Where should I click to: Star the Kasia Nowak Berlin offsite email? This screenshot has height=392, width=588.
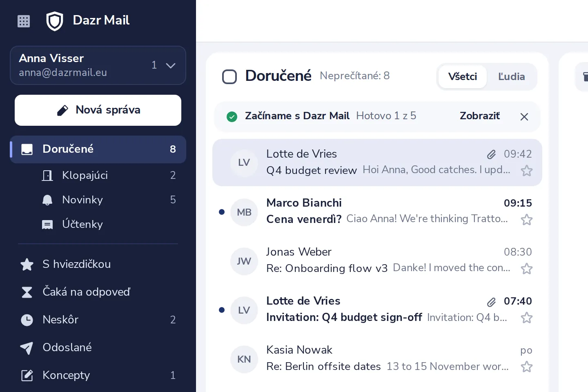[x=526, y=366]
